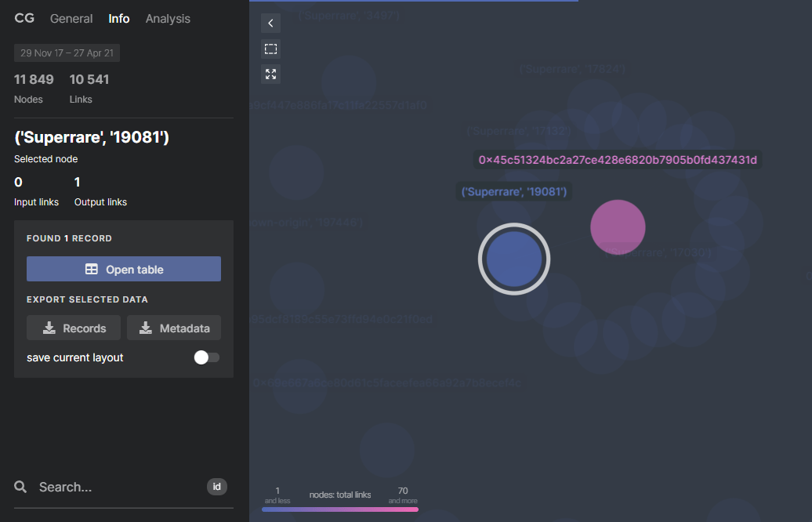The height and width of the screenshot is (522, 812).
Task: Click the legend label '70 and more'
Action: 403,495
